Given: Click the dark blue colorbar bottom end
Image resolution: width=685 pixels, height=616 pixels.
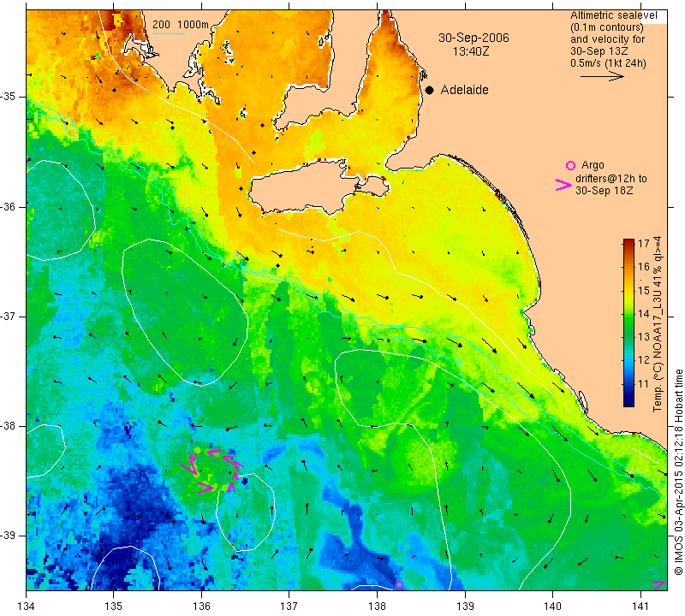Looking at the screenshot, I should [628, 402].
